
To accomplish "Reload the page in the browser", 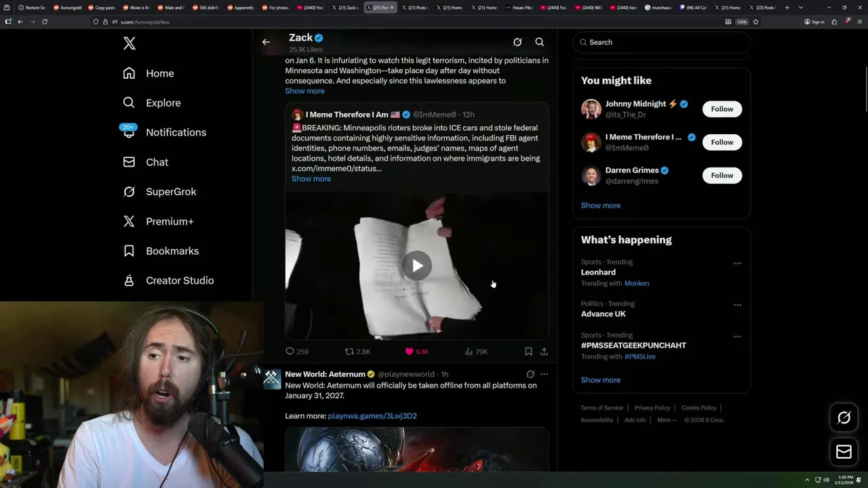I will 45,22.
